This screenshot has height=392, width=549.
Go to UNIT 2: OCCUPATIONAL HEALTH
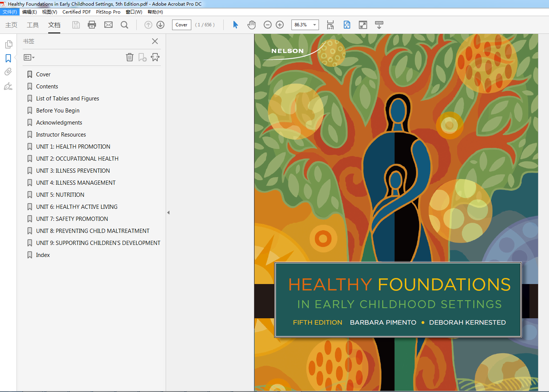77,159
